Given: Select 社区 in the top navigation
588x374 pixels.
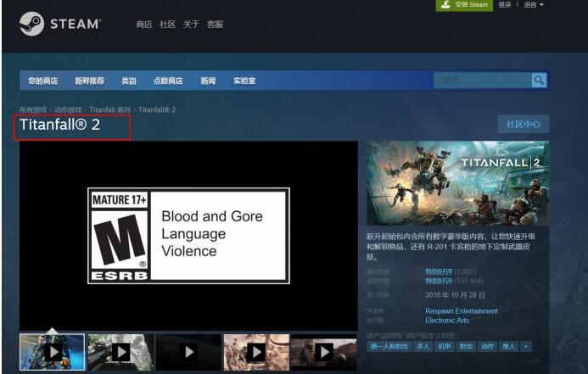Looking at the screenshot, I should (x=167, y=25).
